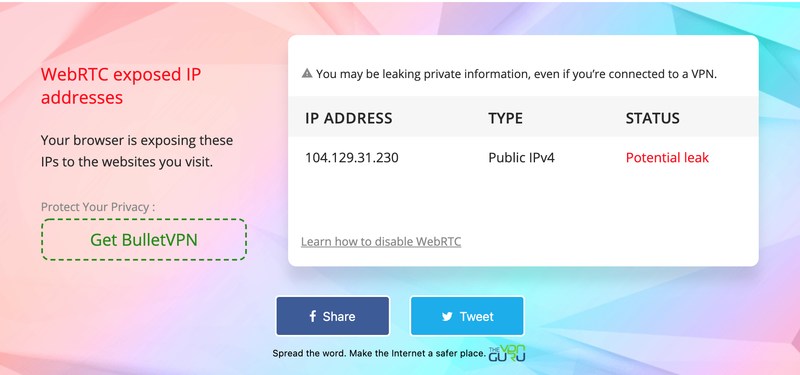Click the Facebook logo icon
The image size is (800, 375).
313,316
